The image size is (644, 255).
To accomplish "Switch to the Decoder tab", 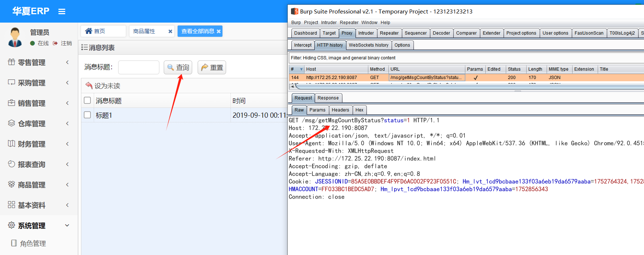I will coord(442,33).
